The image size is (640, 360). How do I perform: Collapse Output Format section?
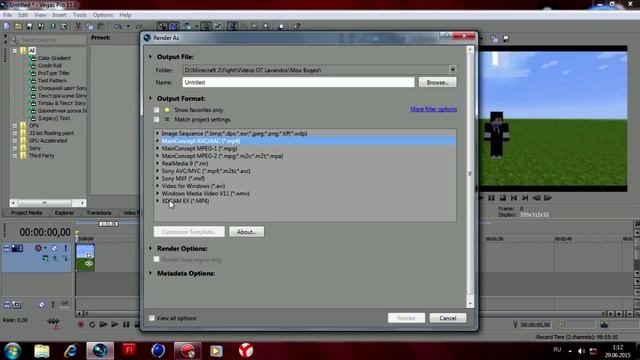[150, 98]
